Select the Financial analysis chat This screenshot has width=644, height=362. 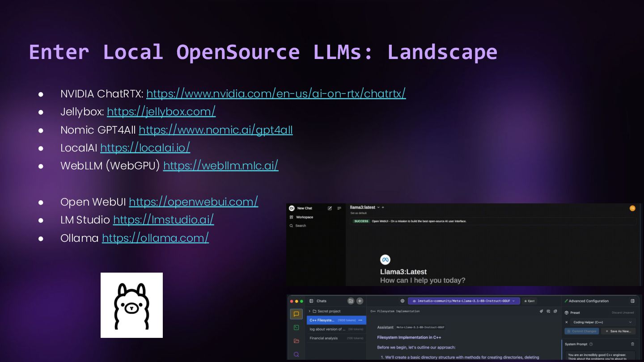click(336, 338)
